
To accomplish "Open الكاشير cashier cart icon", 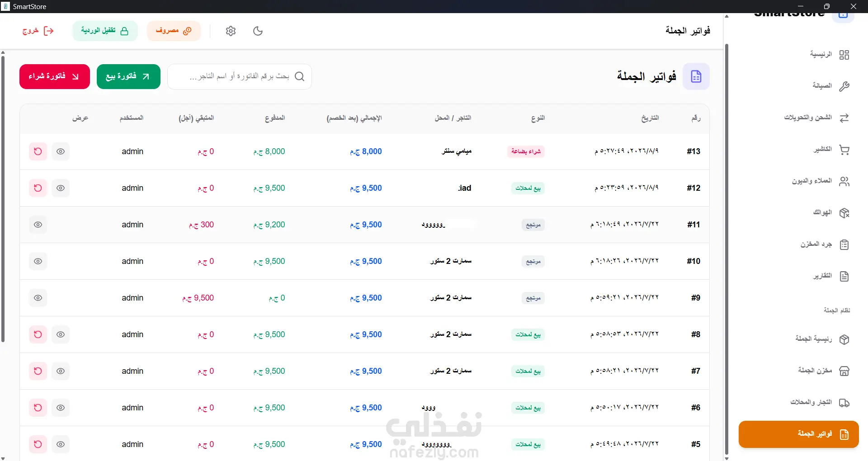I will [844, 150].
